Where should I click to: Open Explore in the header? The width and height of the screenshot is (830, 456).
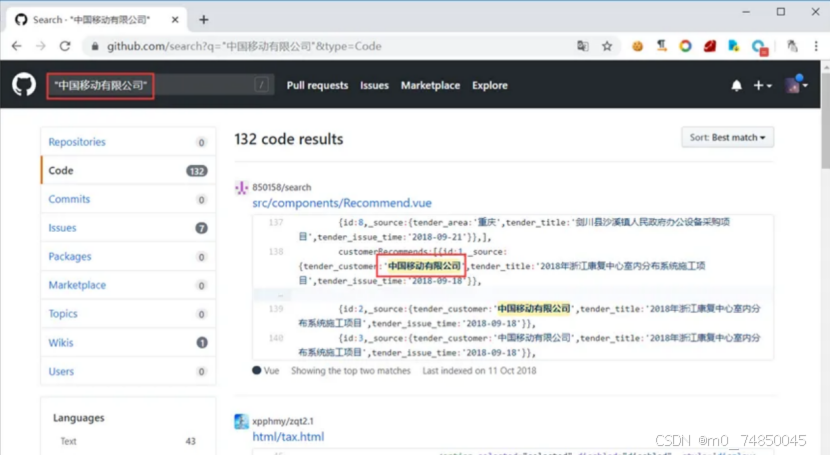[490, 85]
